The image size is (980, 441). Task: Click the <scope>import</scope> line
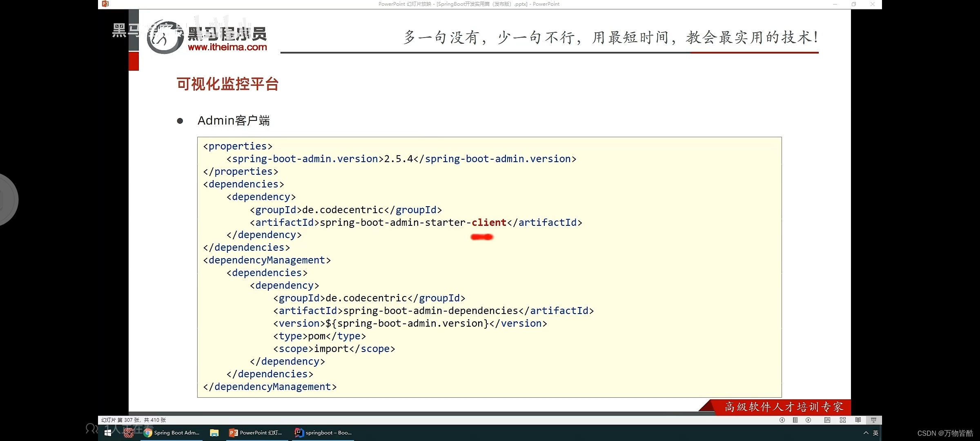334,349
